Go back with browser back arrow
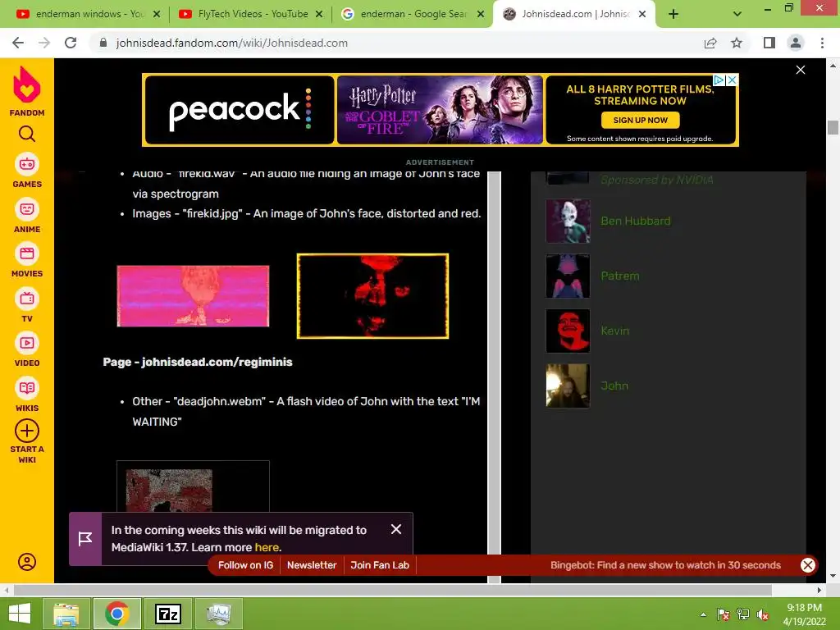Viewport: 840px width, 630px height. (x=18, y=43)
